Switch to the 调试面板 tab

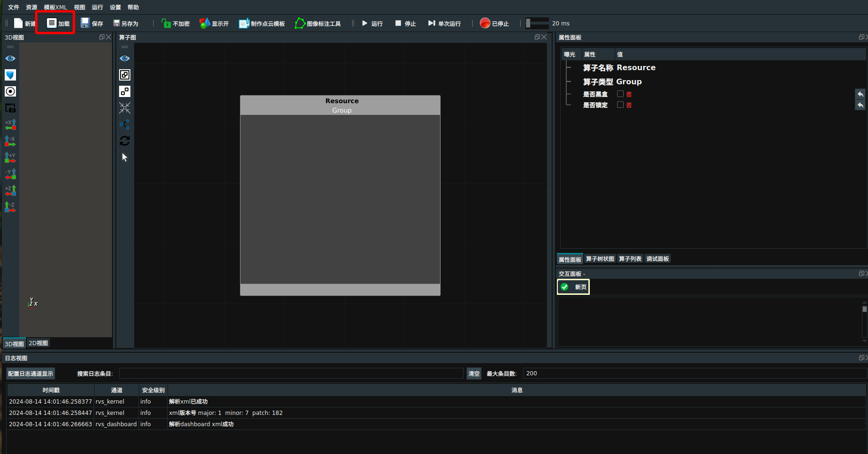click(x=658, y=259)
